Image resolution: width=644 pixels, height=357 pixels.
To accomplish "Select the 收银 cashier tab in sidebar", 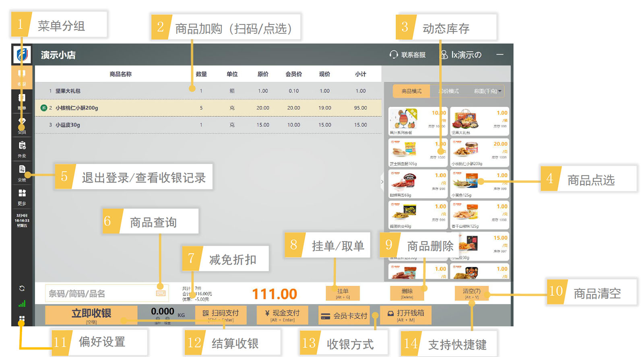I will [x=22, y=77].
